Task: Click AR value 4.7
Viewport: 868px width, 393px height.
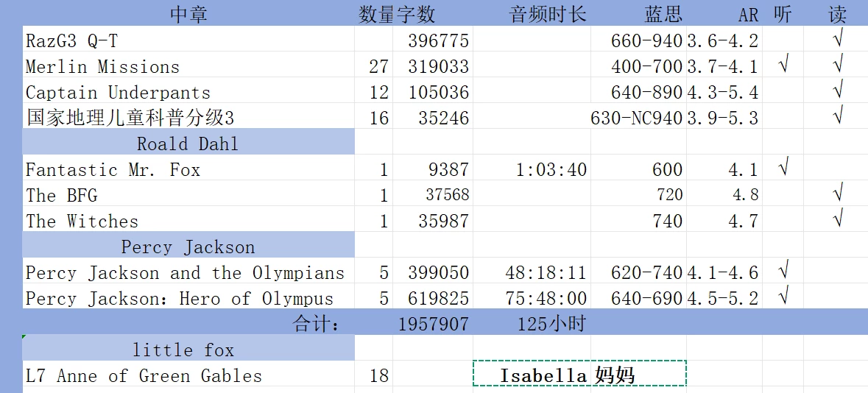Action: [x=724, y=220]
